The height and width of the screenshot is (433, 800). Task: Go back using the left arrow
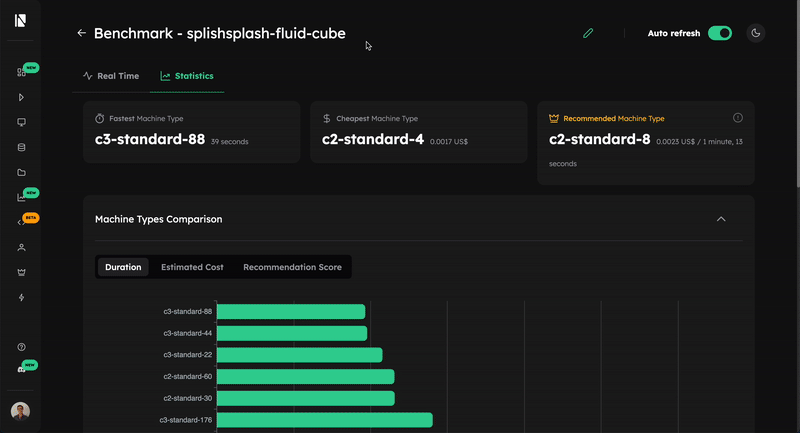(x=81, y=33)
